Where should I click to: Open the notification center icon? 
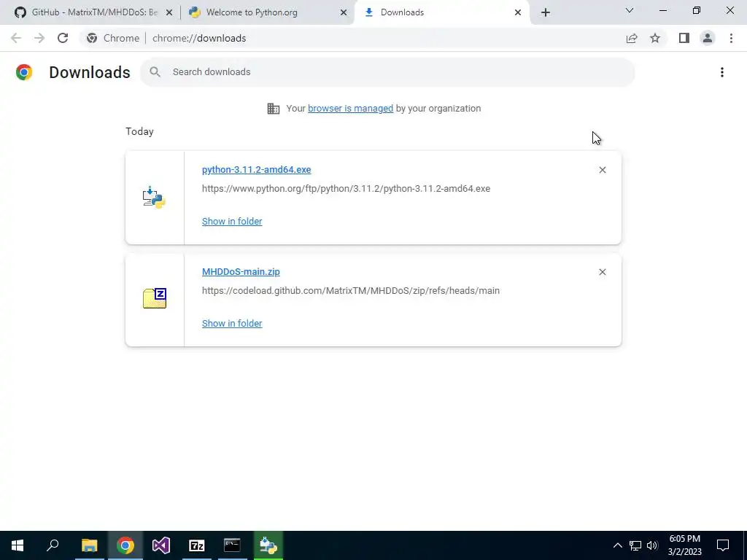723,545
